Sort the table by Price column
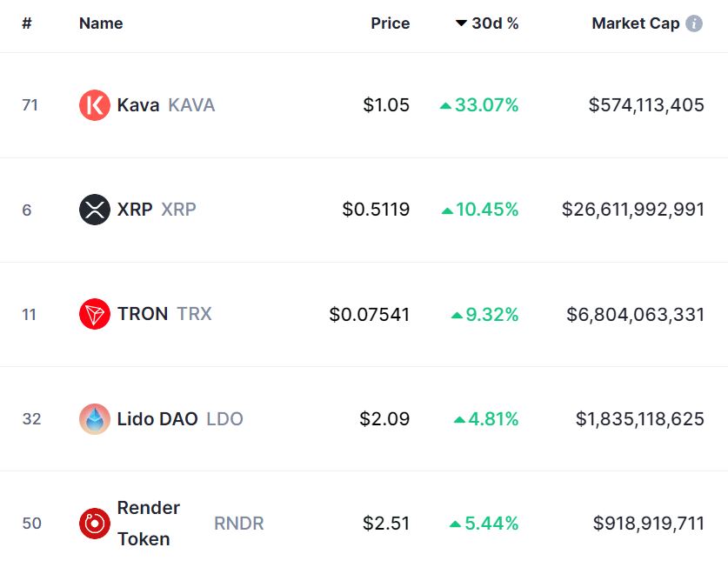728x574 pixels. tap(390, 23)
